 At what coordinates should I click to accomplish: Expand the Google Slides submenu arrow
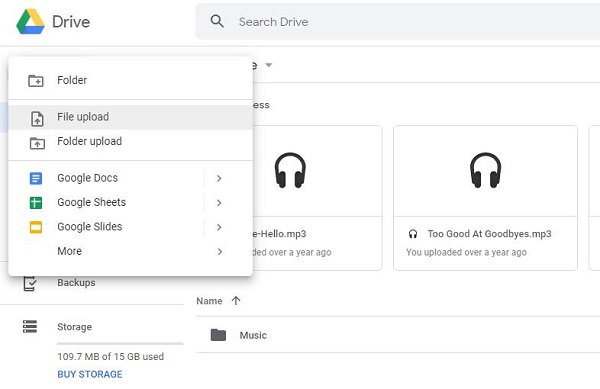click(219, 227)
